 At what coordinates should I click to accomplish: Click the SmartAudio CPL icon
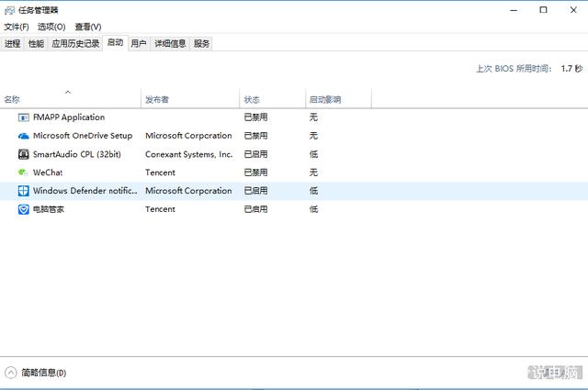[x=23, y=154]
